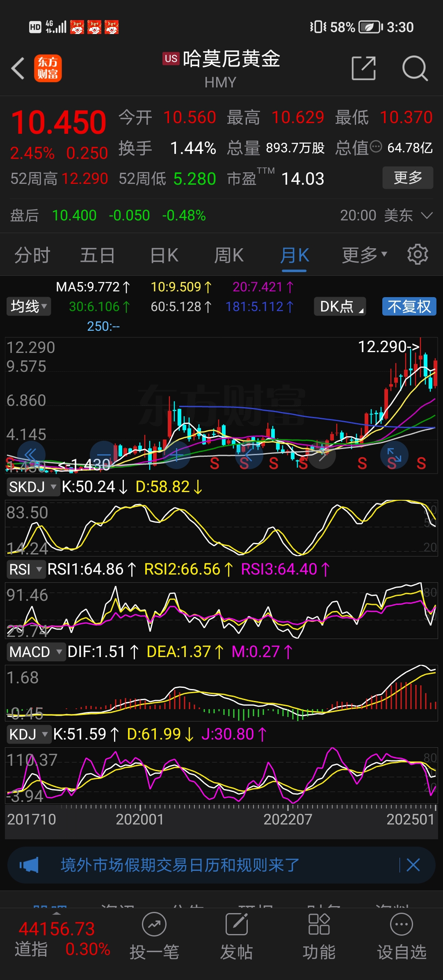Tap the back arrow icon
The image size is (443, 980).
click(18, 68)
